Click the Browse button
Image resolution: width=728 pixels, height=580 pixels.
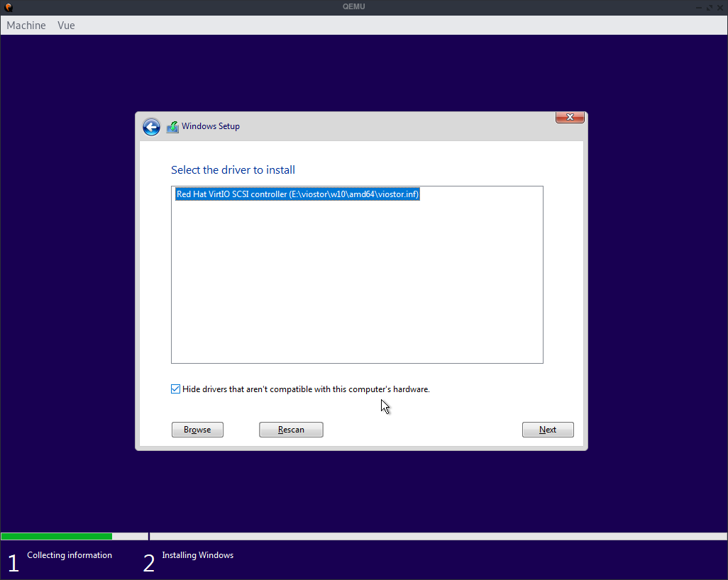click(197, 429)
